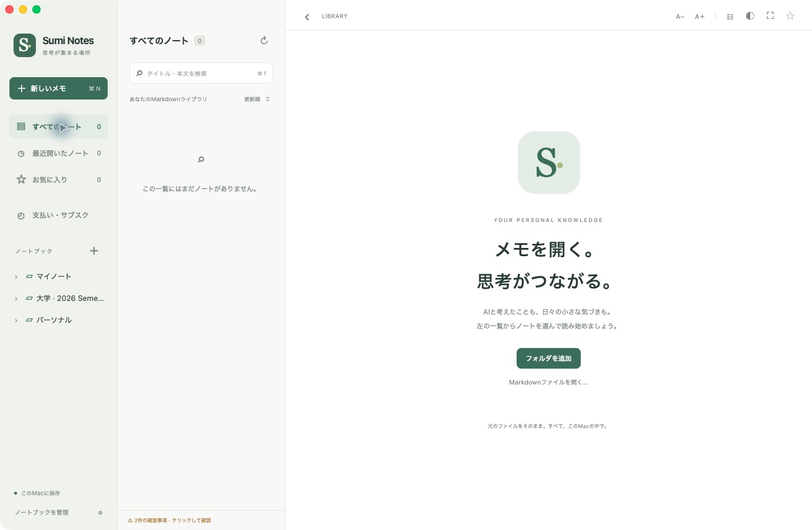The image size is (812, 530).
Task: Click the icon beside 支払い・サブスク
Action: pos(21,216)
